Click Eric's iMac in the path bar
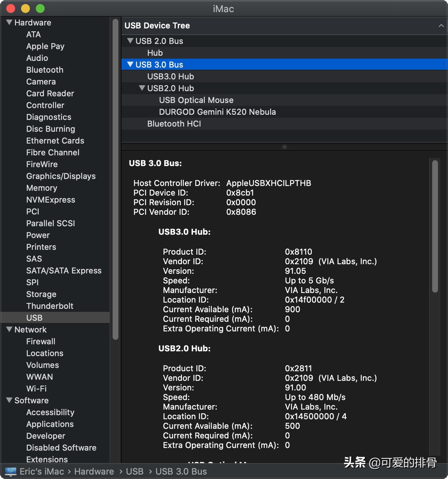448x479 pixels. [x=42, y=472]
